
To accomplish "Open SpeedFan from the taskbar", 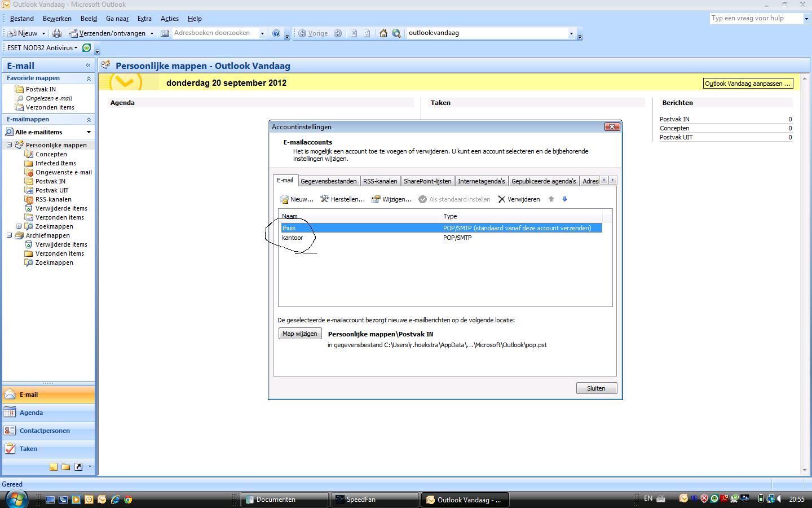I will [374, 500].
